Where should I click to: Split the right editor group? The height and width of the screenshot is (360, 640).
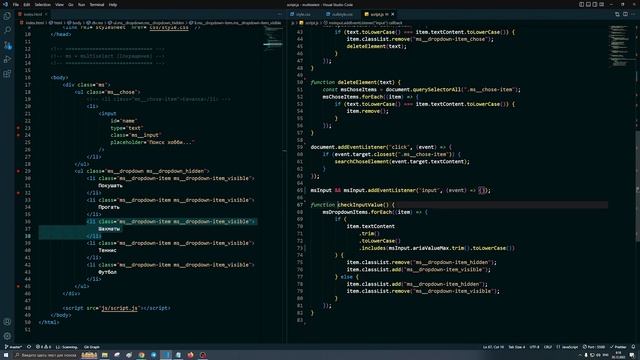(625, 14)
